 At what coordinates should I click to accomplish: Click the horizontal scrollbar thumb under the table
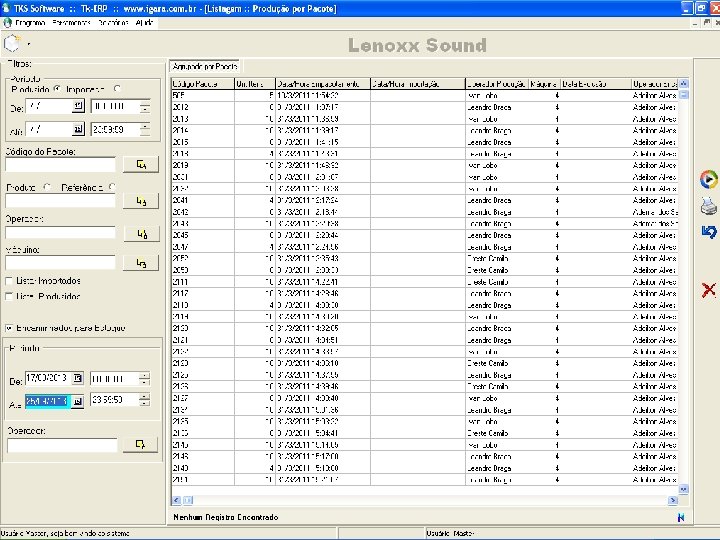point(188,500)
